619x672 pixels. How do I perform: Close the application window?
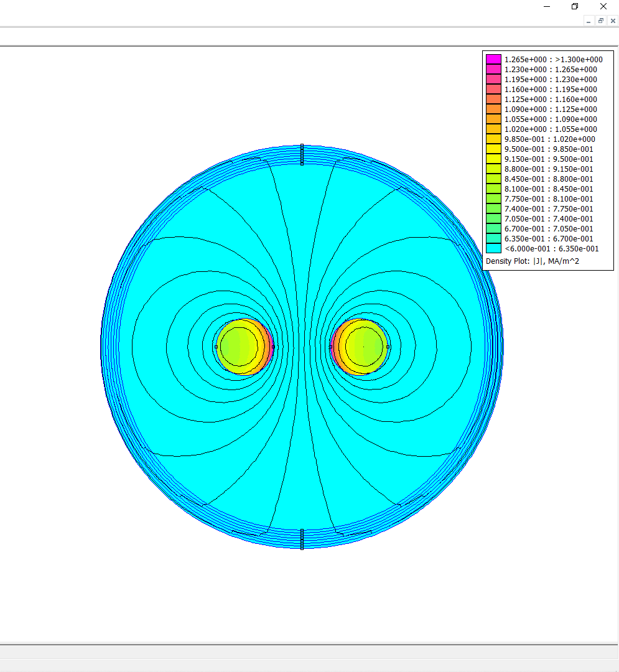click(603, 6)
